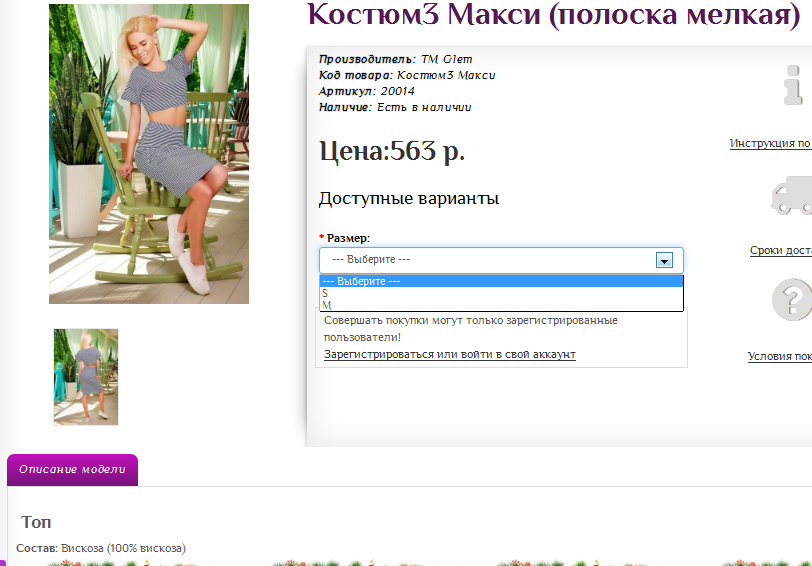Click the Доступные варианты heading
This screenshot has height=566, width=812.
[x=408, y=198]
